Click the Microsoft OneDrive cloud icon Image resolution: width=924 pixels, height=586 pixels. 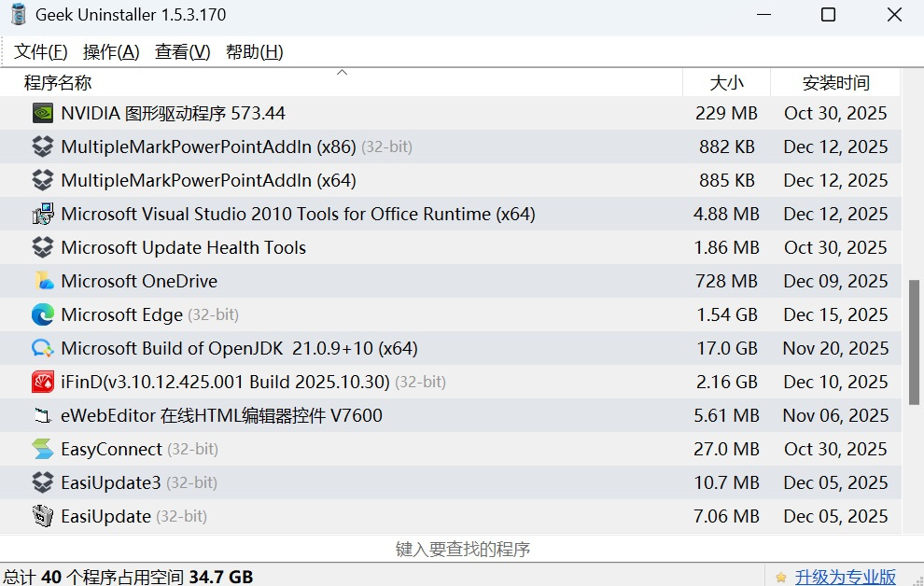43,281
